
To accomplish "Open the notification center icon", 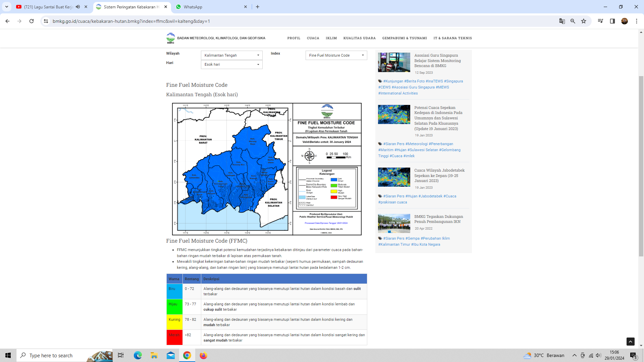I will 633,355.
